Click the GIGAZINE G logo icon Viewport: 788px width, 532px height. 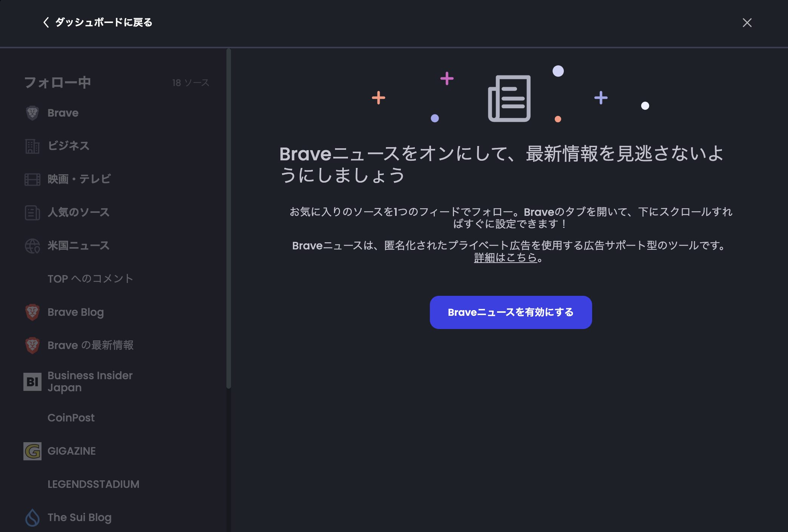(x=32, y=451)
